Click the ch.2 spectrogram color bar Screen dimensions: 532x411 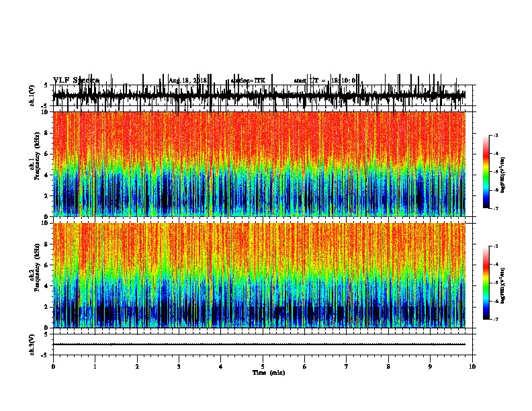[x=486, y=283]
